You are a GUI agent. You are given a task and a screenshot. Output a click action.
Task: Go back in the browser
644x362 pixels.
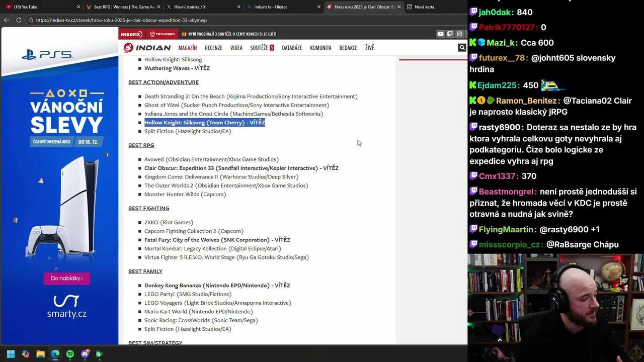point(7,20)
